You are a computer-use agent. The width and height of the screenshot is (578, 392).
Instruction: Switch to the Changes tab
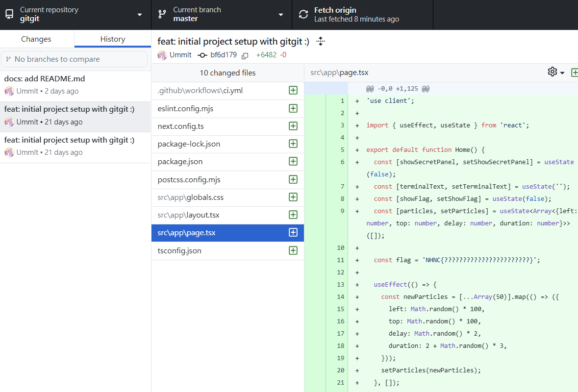pyautogui.click(x=36, y=39)
